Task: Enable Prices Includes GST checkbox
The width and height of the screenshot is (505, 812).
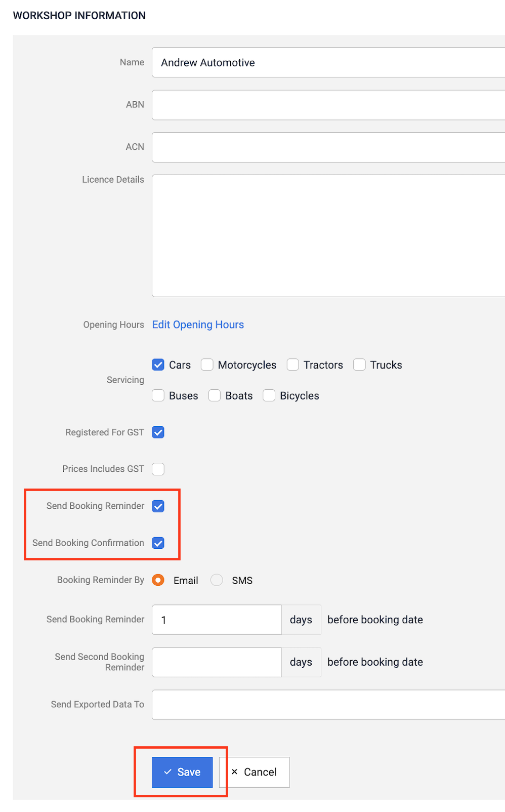Action: tap(158, 469)
